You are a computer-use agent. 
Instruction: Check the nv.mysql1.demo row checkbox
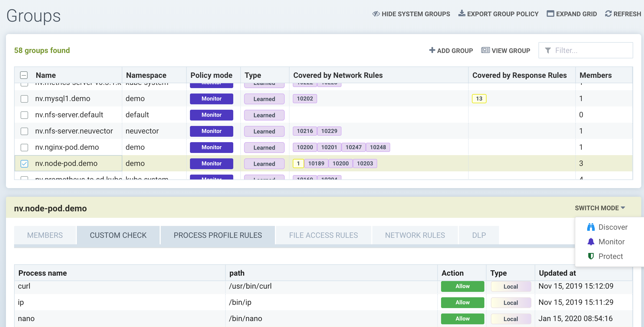[x=24, y=99]
